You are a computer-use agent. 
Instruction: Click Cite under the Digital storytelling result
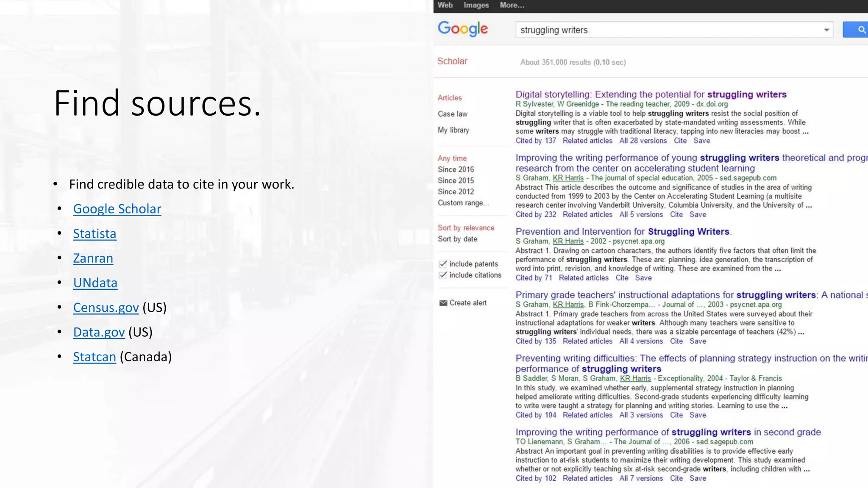point(680,141)
